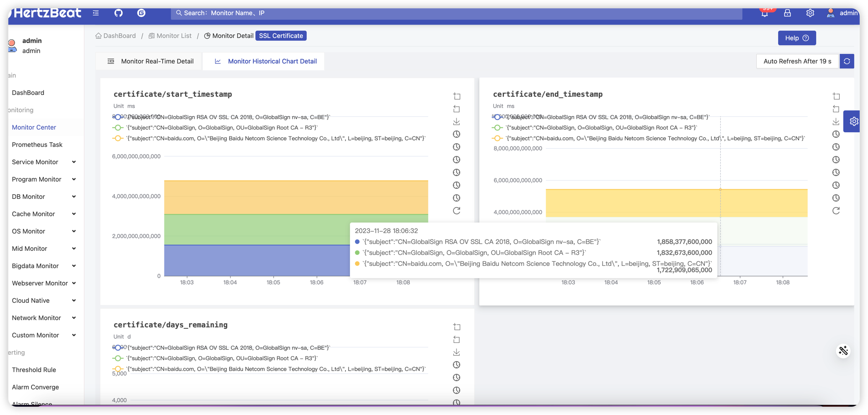868x415 pixels.
Task: Open the notification bell
Action: (x=765, y=13)
